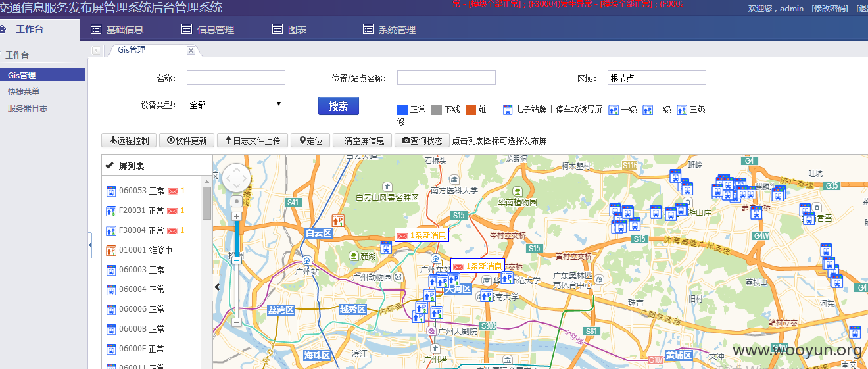Click the 海珠区 district label on map
Screen dimensions: 868x369
click(x=316, y=355)
